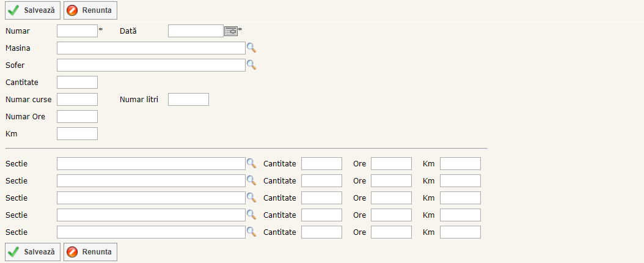Open lookup for the second Sectie row
The image size is (644, 263).
[251, 181]
